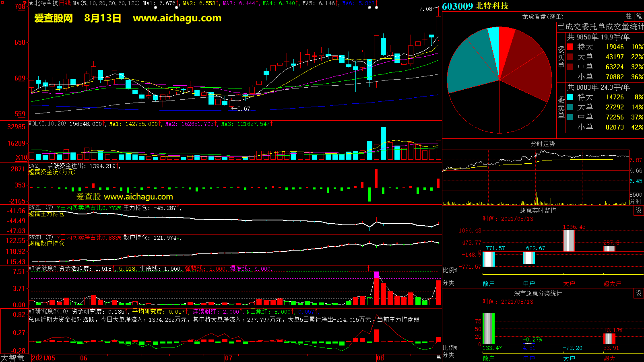Click red 特大 buy order swatch
Viewport: 644px width, 362px height.
pos(570,47)
